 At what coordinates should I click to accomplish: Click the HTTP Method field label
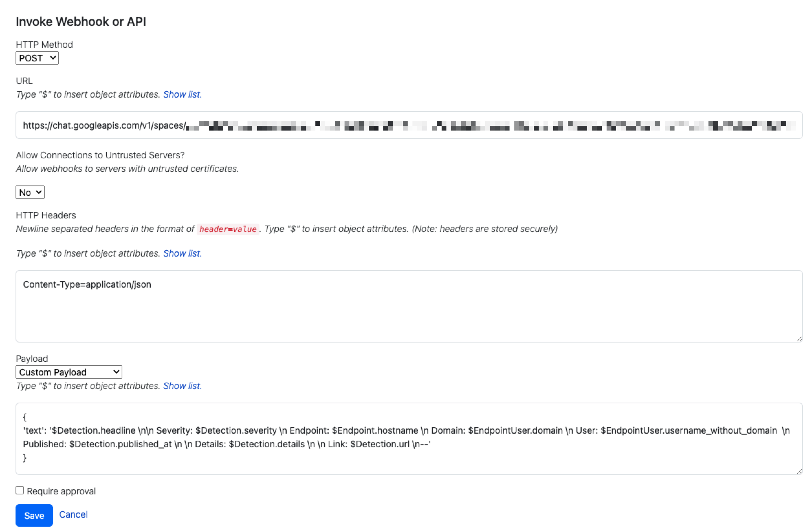(44, 45)
